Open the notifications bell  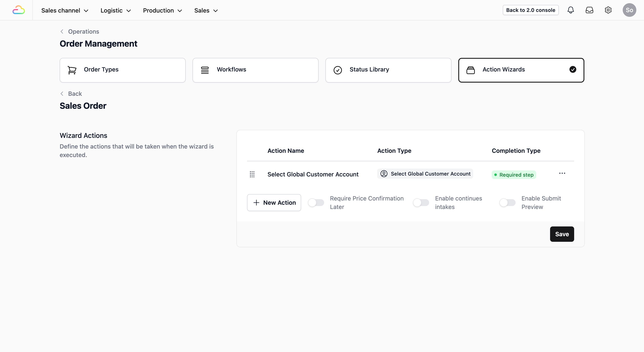571,10
